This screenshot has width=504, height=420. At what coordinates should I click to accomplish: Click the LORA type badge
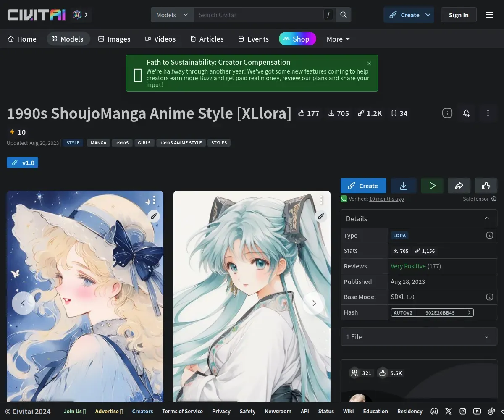tap(399, 236)
